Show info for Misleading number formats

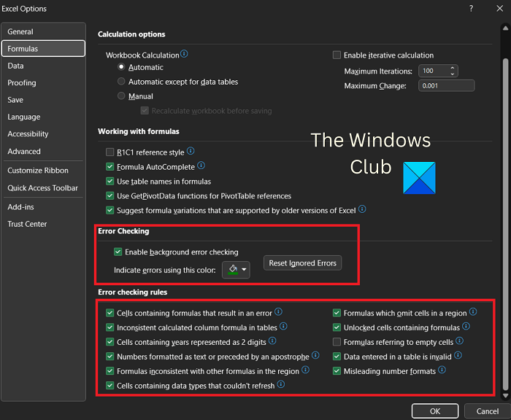pos(442,370)
